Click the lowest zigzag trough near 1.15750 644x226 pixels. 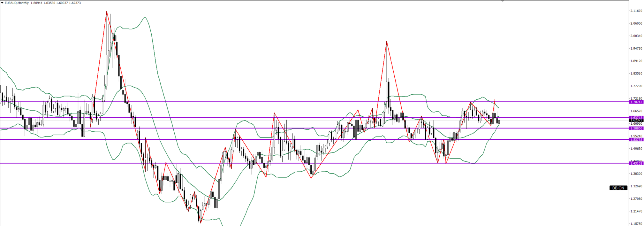click(201, 222)
